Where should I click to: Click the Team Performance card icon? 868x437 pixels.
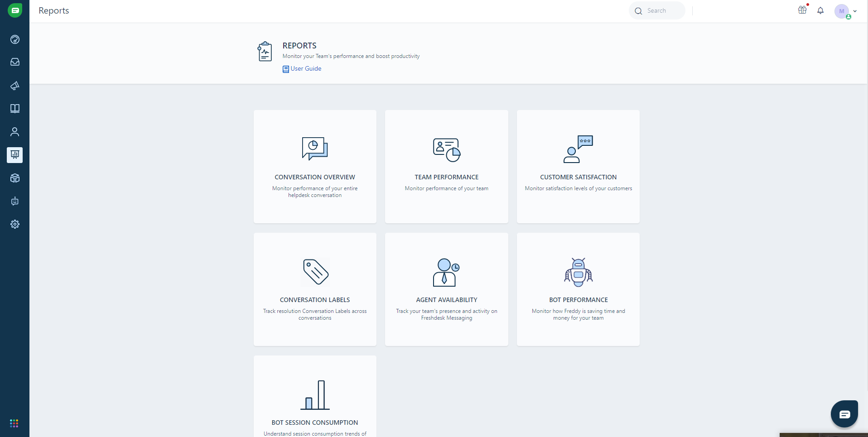pyautogui.click(x=447, y=150)
